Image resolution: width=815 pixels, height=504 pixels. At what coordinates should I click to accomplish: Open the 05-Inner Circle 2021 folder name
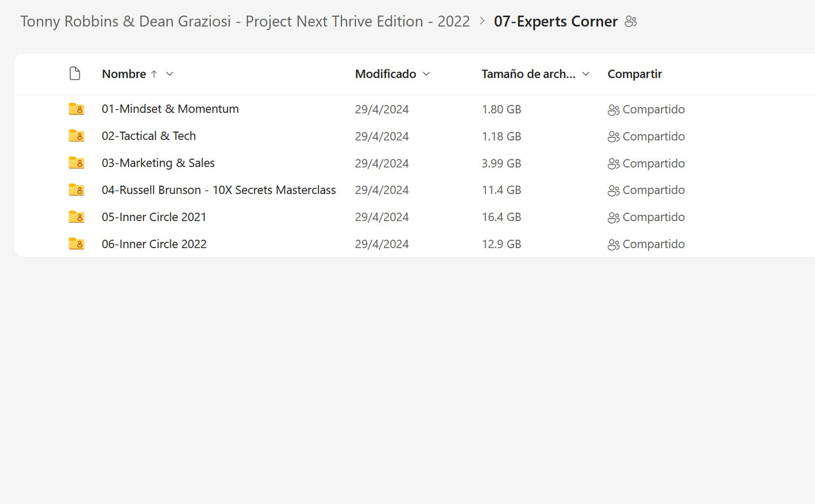click(x=154, y=217)
